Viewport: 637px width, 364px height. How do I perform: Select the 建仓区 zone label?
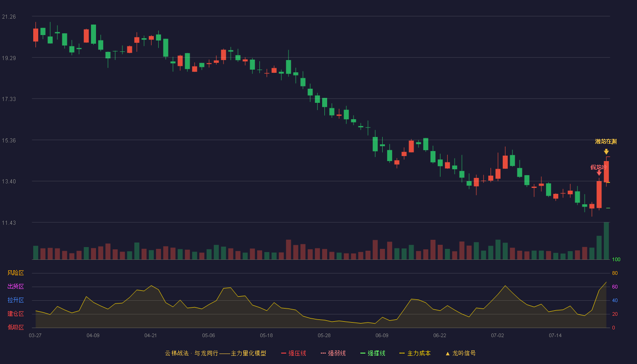(x=15, y=314)
